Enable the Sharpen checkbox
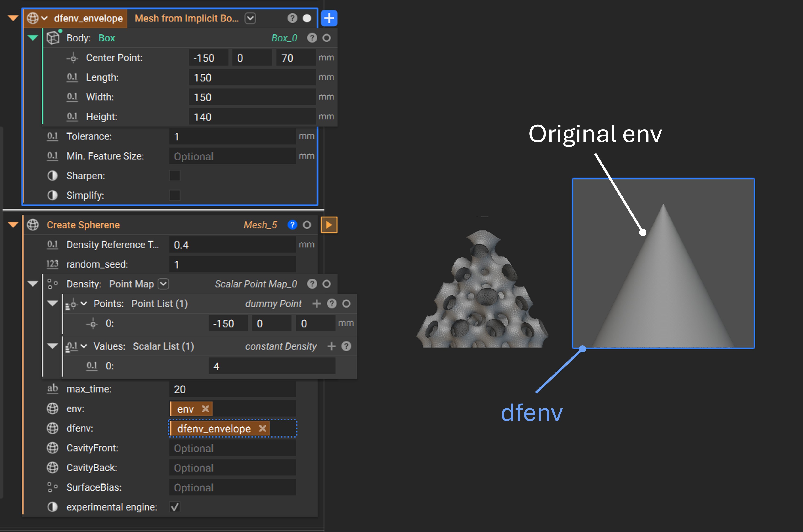Image resolution: width=803 pixels, height=532 pixels. (x=175, y=176)
